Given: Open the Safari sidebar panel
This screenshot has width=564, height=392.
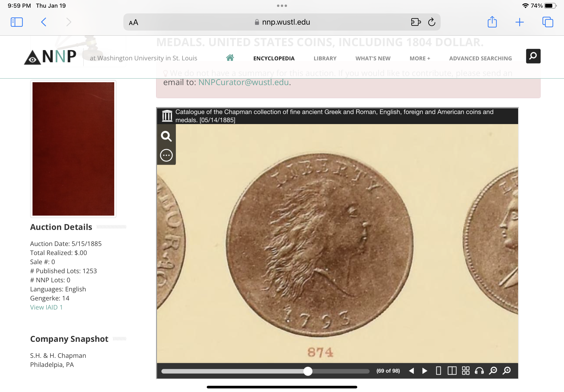Looking at the screenshot, I should [x=17, y=22].
